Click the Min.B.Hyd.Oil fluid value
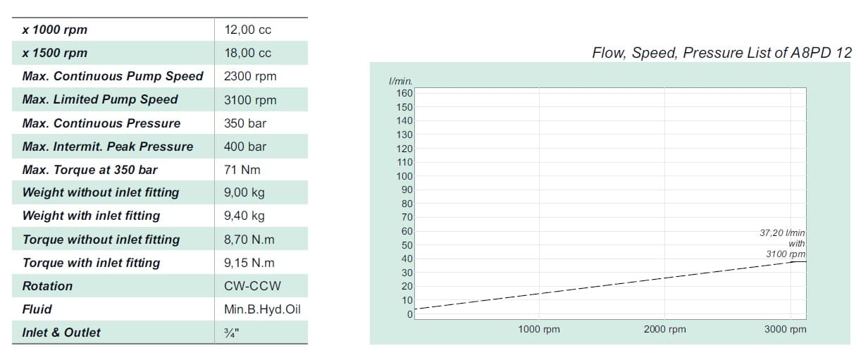This screenshot has height=360, width=868. click(261, 309)
